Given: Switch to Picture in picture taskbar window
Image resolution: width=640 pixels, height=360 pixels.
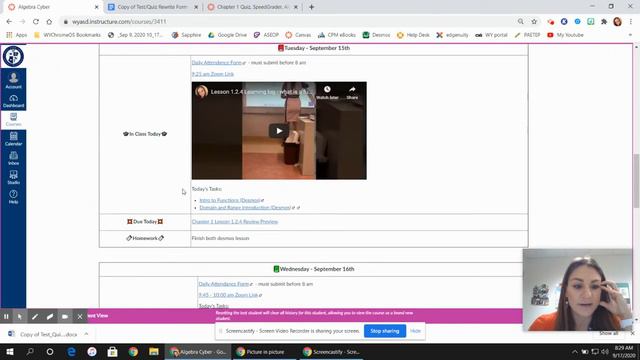Looking at the screenshot, I should click(264, 351).
